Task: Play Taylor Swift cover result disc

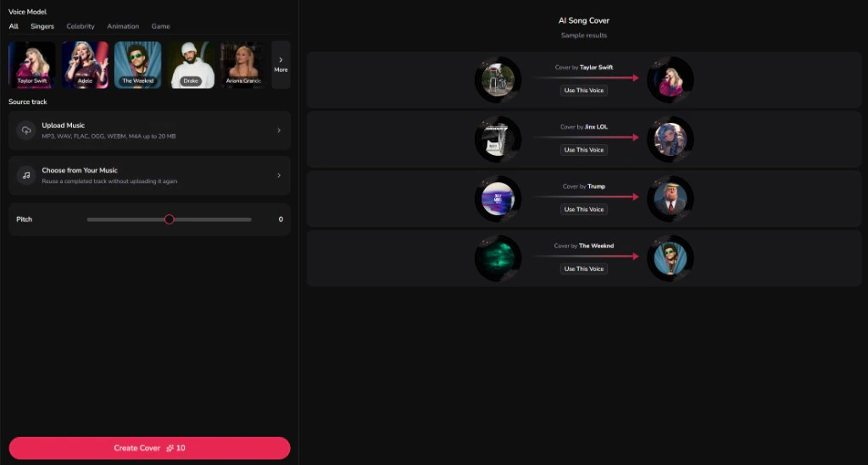Action: (670, 80)
